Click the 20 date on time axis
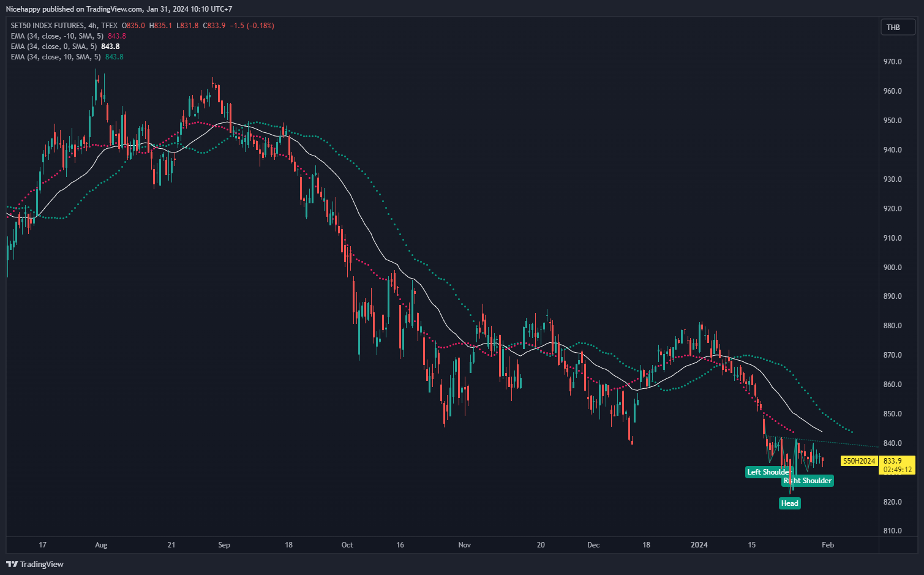924x575 pixels. coord(541,545)
